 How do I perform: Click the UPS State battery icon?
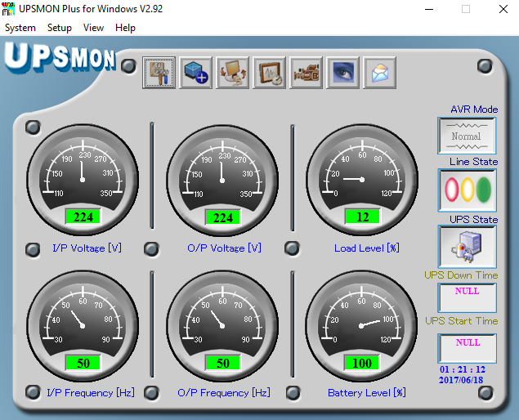pos(467,247)
